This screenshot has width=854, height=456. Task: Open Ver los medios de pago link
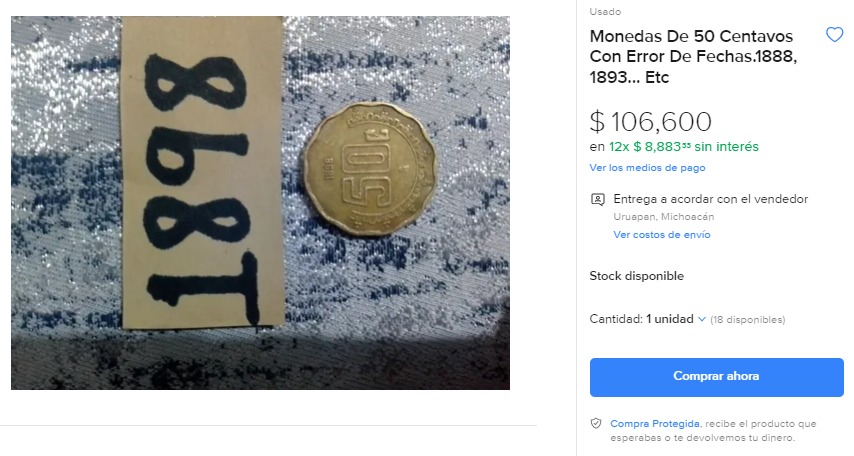tap(647, 168)
